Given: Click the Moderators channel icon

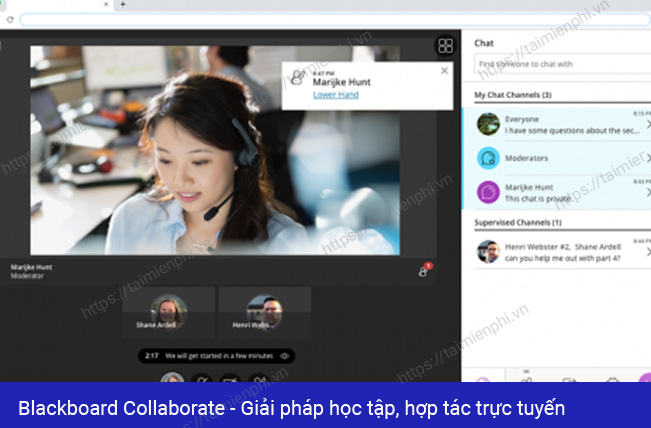Looking at the screenshot, I should [488, 158].
